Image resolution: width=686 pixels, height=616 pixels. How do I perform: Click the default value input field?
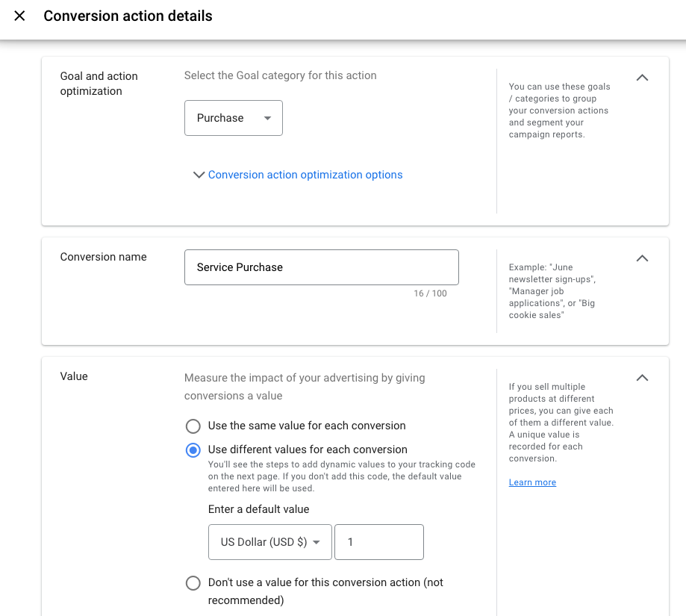[378, 542]
